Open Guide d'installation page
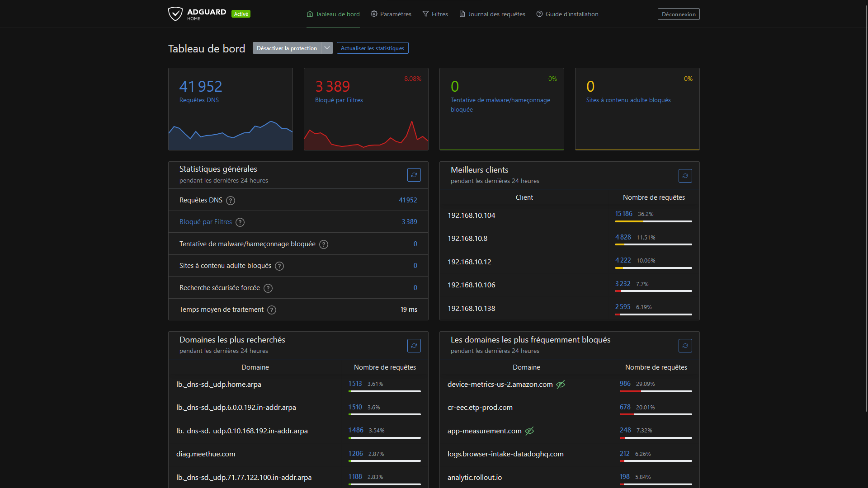This screenshot has width=868, height=488. point(567,14)
